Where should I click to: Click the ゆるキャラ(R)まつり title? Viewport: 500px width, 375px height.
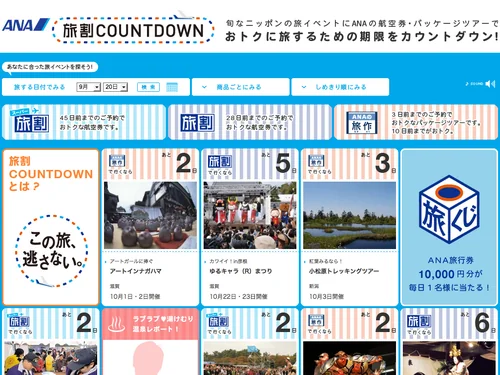tap(241, 271)
